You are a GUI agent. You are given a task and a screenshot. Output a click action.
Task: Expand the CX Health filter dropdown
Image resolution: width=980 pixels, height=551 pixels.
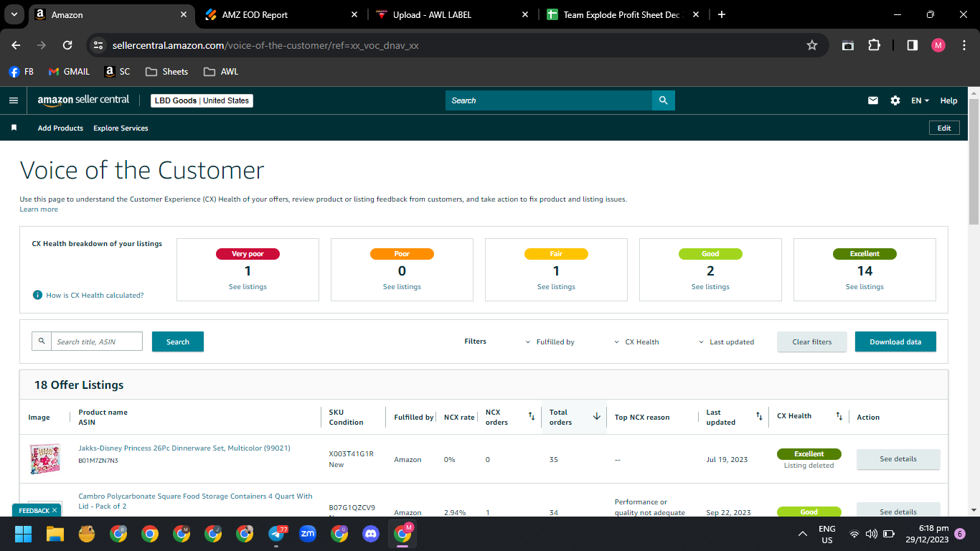[636, 342]
